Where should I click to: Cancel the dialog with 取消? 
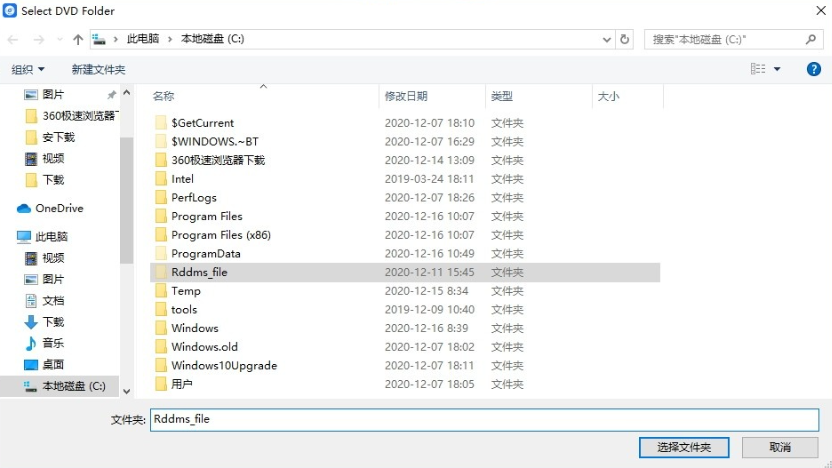pos(780,447)
